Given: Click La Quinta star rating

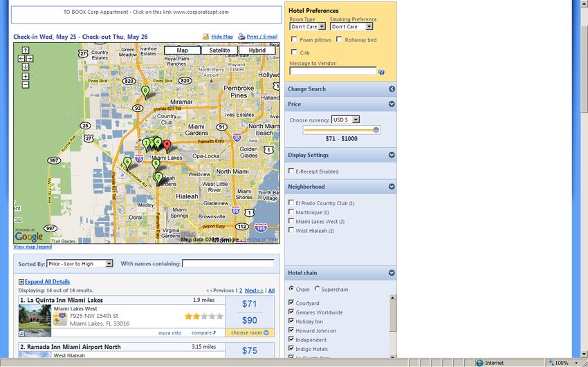Looking at the screenshot, I should (x=203, y=317).
